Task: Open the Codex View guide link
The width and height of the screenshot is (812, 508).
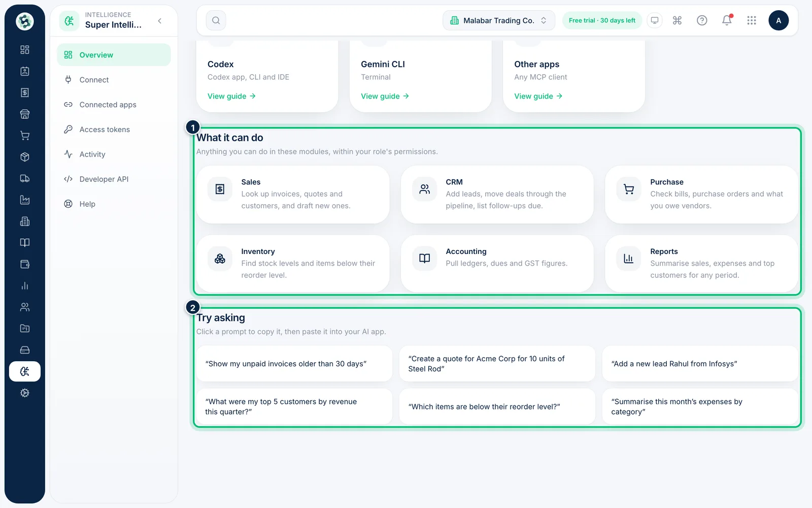Action: point(231,96)
